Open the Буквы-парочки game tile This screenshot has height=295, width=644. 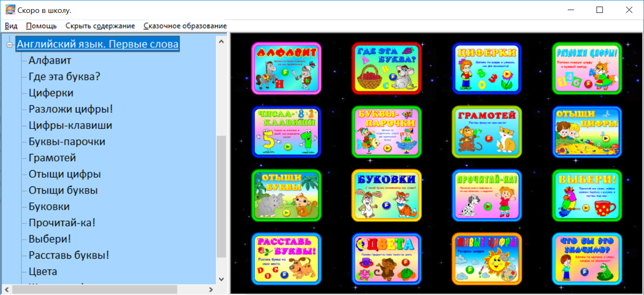(386, 131)
